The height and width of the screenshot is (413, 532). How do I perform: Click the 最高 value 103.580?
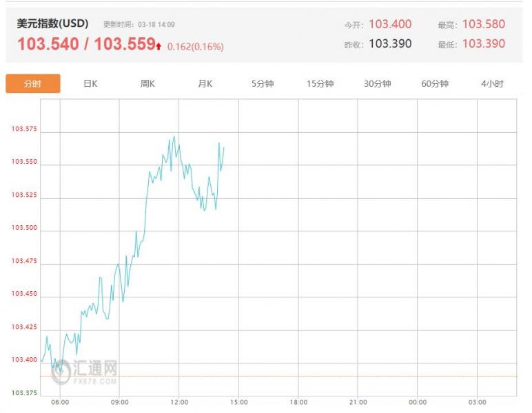(483, 24)
